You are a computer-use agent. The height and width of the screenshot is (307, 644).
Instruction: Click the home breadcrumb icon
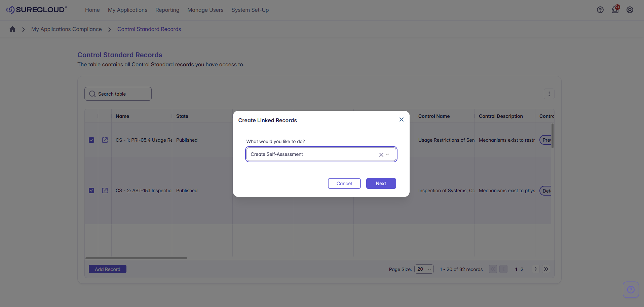pyautogui.click(x=12, y=29)
